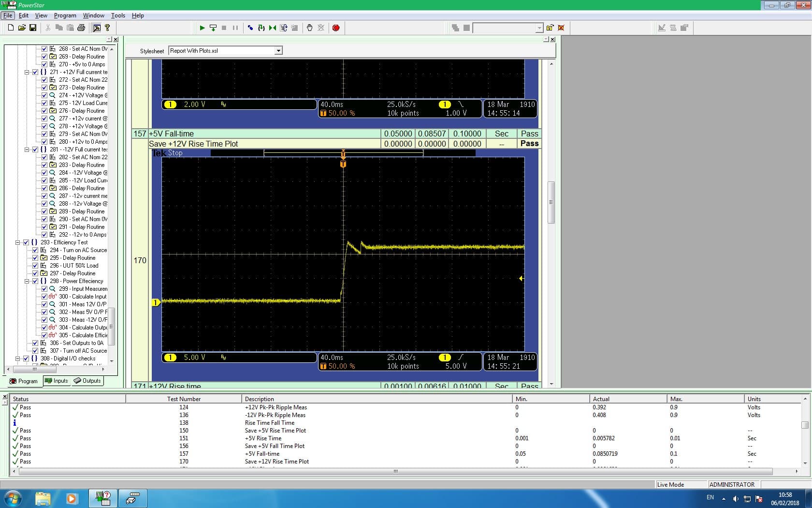
Task: Switch to the Outputs tab
Action: [87, 381]
